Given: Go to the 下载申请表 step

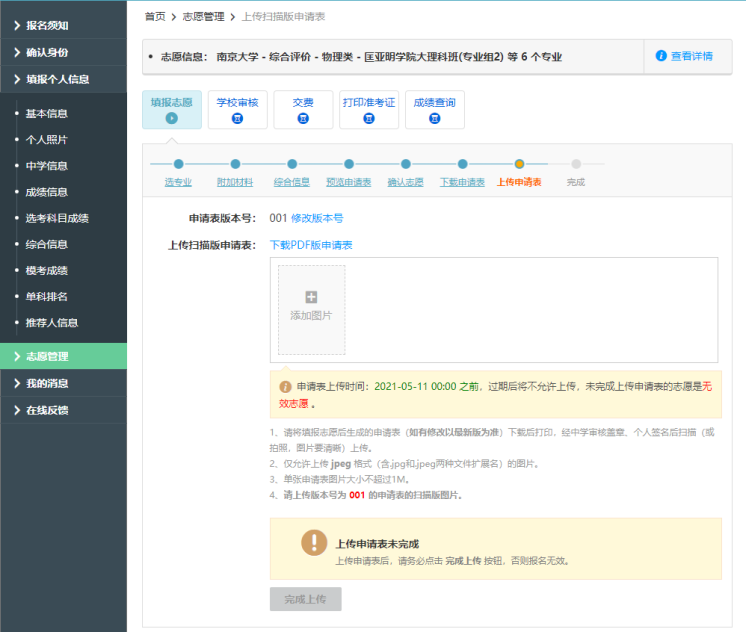Looking at the screenshot, I should click(463, 182).
